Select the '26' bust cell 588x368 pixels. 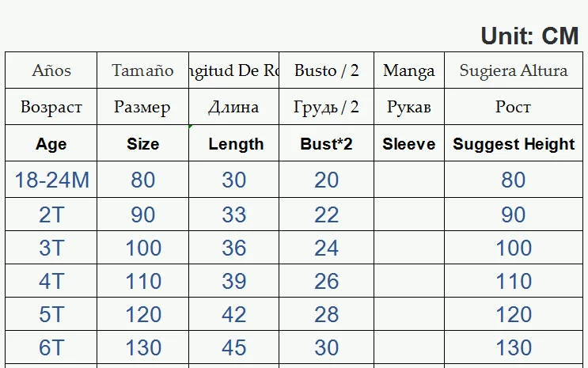(326, 281)
